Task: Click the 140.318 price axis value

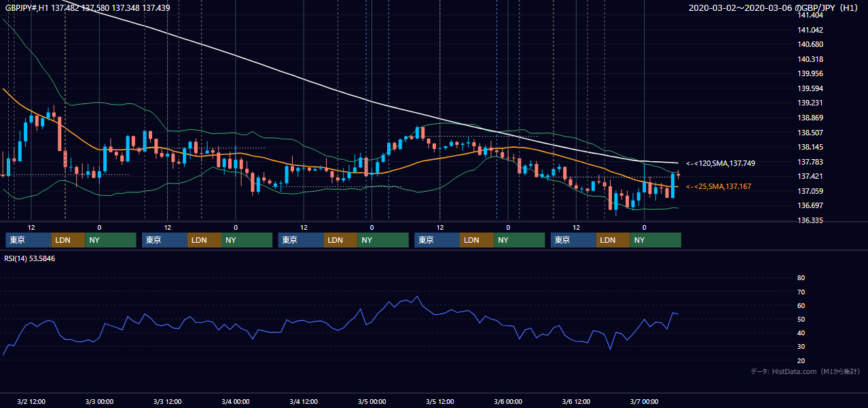Action: [x=810, y=59]
